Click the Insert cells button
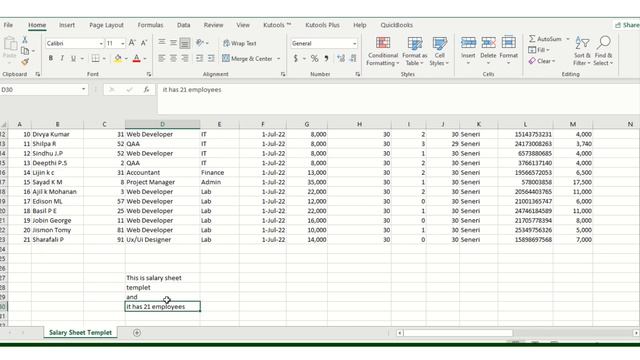 [468, 51]
